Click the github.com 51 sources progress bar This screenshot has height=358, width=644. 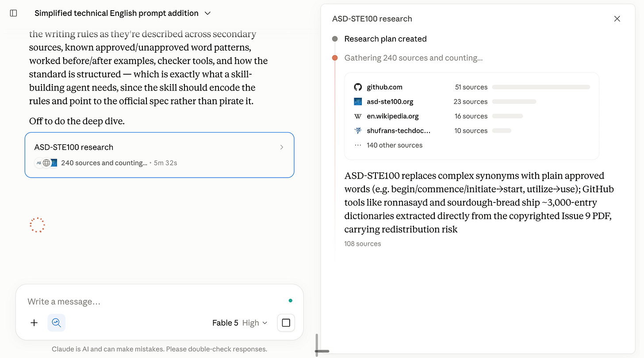(541, 87)
